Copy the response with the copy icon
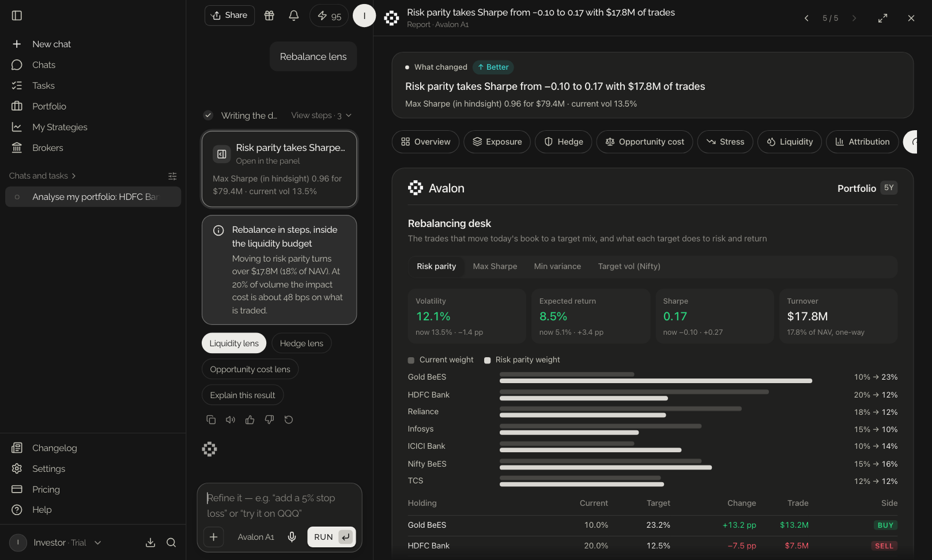The width and height of the screenshot is (932, 560). [211, 420]
